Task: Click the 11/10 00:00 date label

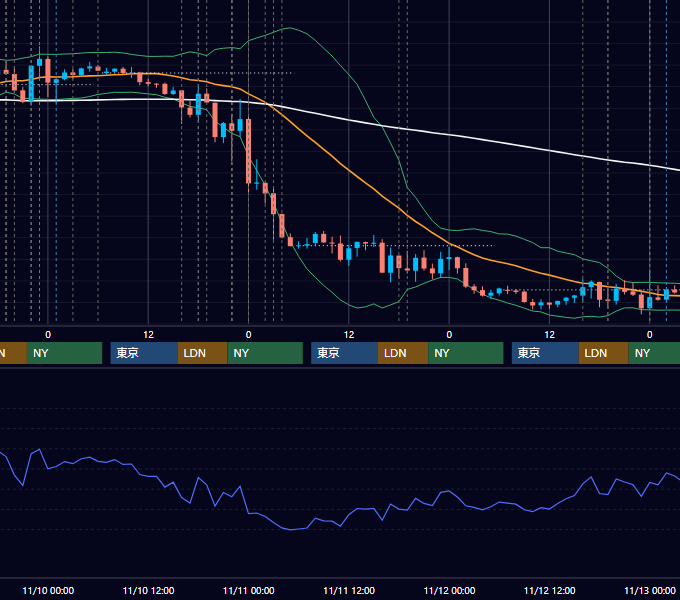Action: coord(48,590)
